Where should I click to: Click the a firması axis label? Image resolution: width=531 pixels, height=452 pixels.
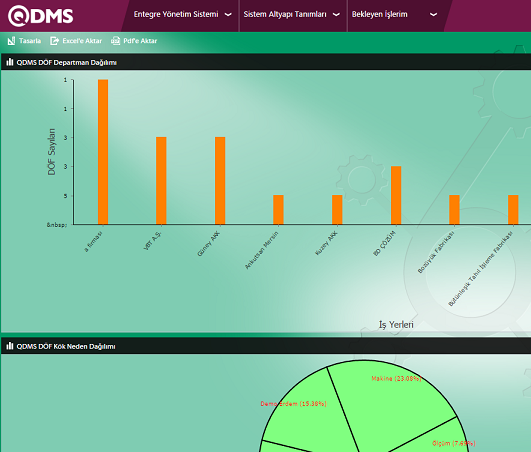pos(93,242)
